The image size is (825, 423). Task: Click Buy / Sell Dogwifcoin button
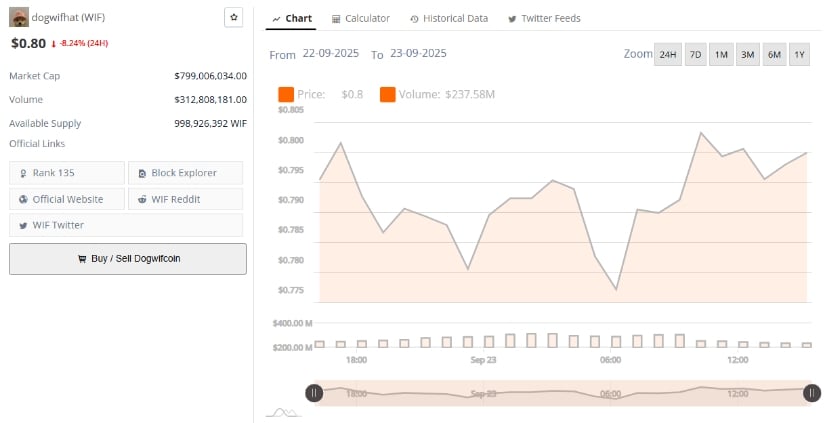128,259
